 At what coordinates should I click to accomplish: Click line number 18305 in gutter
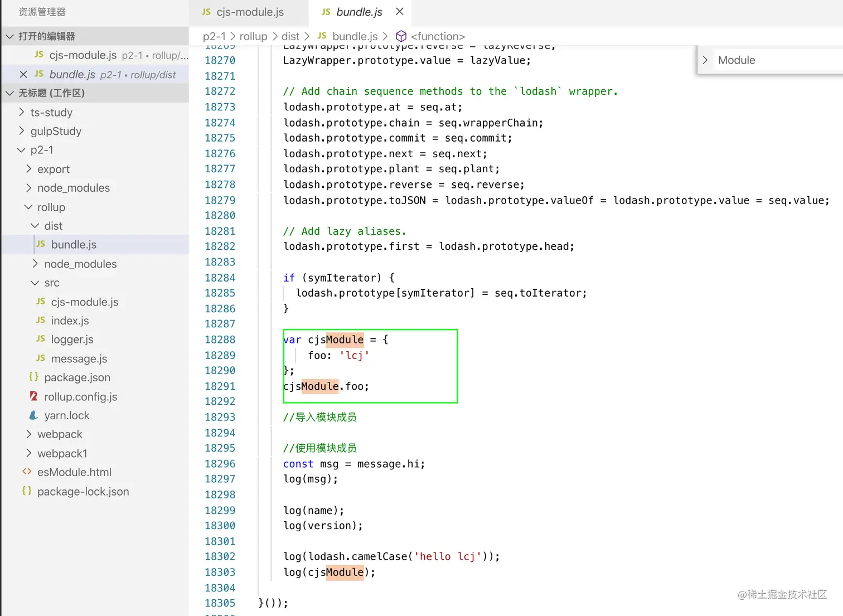click(220, 603)
